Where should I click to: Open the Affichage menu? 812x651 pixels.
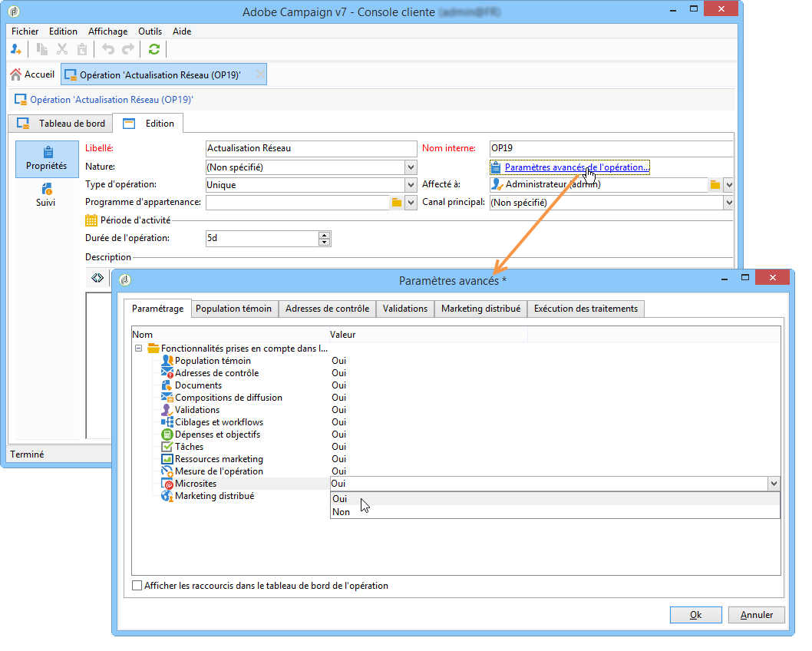107,31
